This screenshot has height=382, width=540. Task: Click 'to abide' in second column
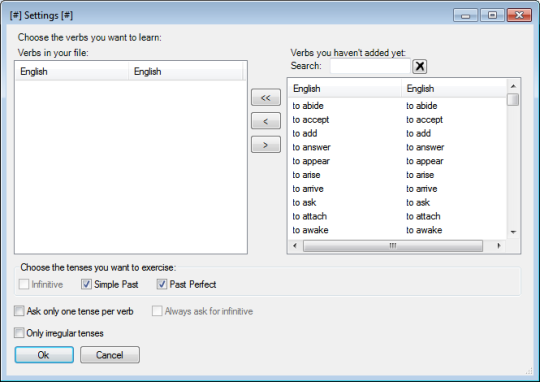(422, 106)
